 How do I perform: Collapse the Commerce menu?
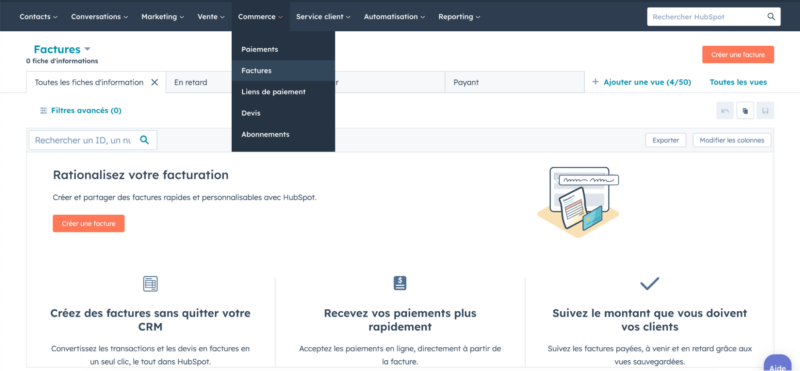point(260,16)
